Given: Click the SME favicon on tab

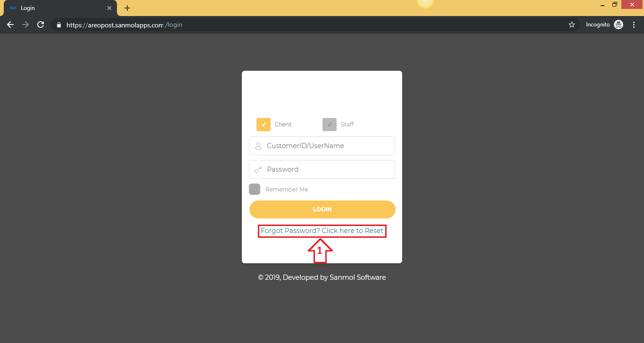Looking at the screenshot, I should [x=13, y=8].
